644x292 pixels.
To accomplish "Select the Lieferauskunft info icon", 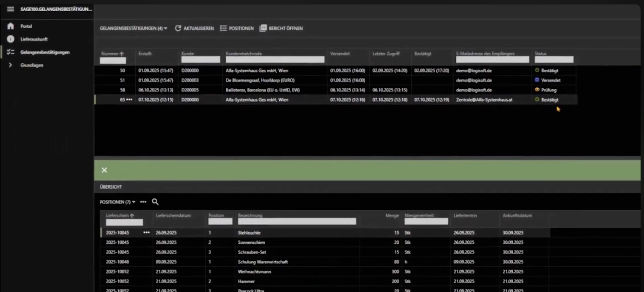I will tap(11, 39).
